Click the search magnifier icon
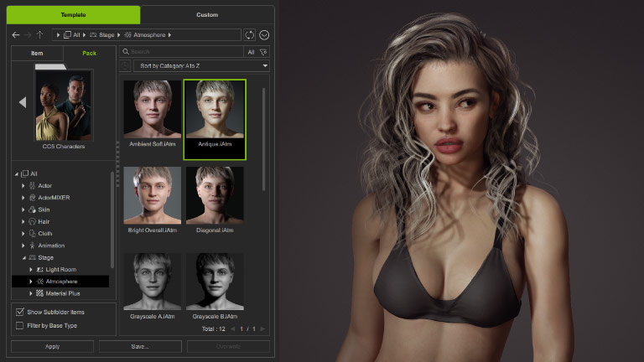Screen dimensions: 644x362 [126, 52]
